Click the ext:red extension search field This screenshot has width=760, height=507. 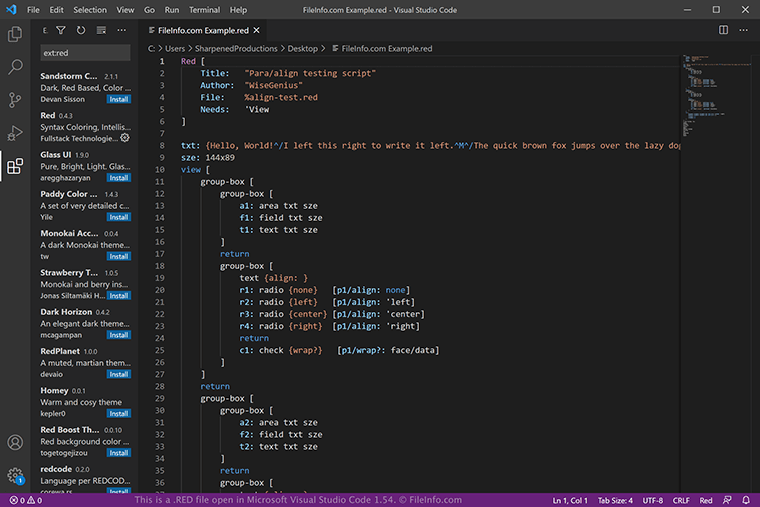(x=85, y=53)
